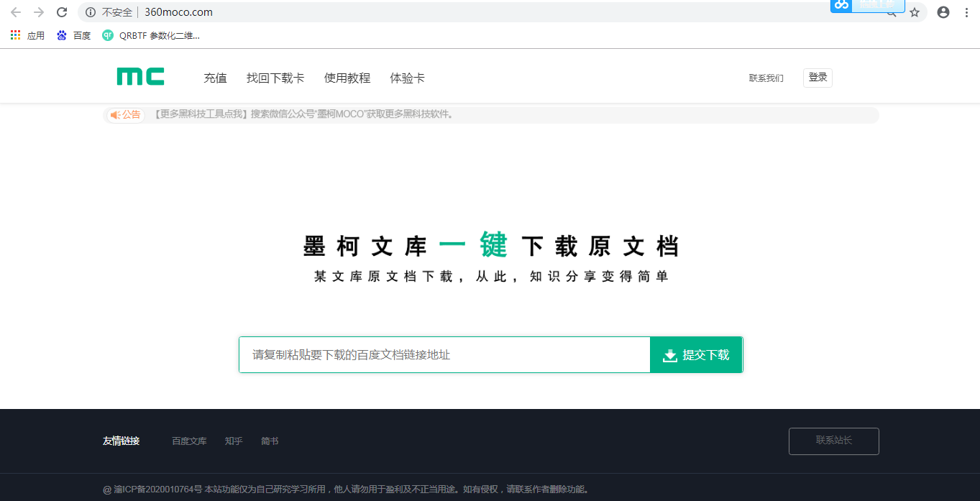Switch to the 充值 nav item
Viewport: 980px width, 501px height.
(x=215, y=78)
